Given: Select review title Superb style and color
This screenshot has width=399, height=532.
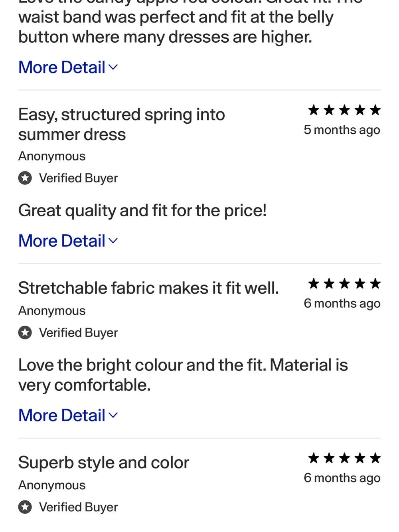Looking at the screenshot, I should (x=104, y=463).
